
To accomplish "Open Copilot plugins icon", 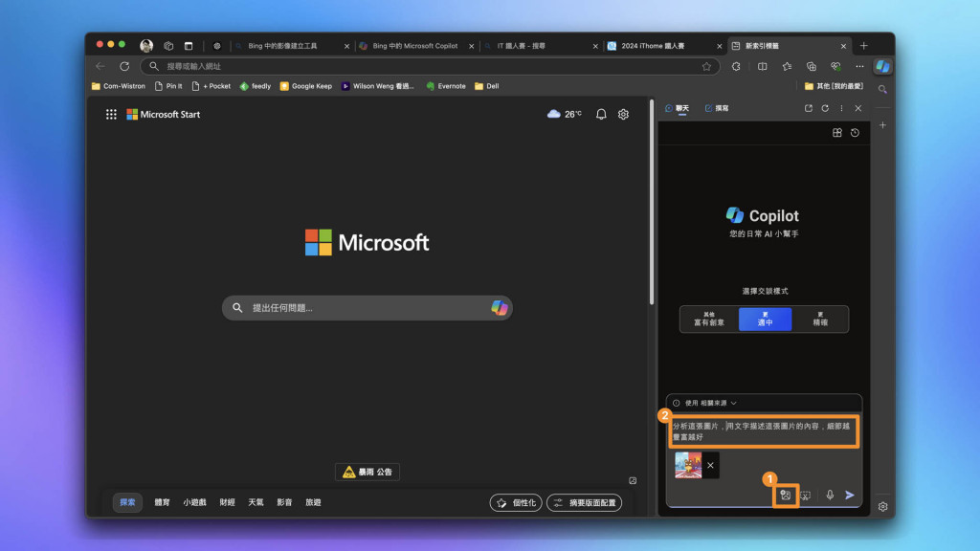I will tap(836, 132).
